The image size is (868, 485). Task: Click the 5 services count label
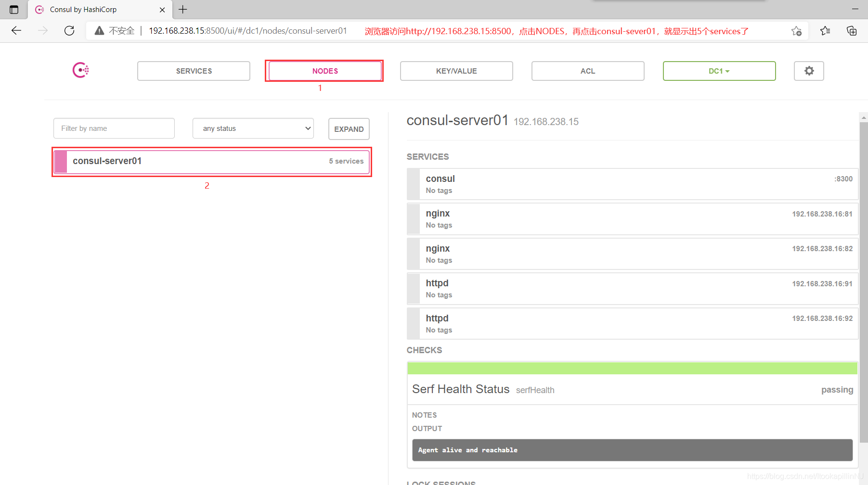(x=346, y=161)
